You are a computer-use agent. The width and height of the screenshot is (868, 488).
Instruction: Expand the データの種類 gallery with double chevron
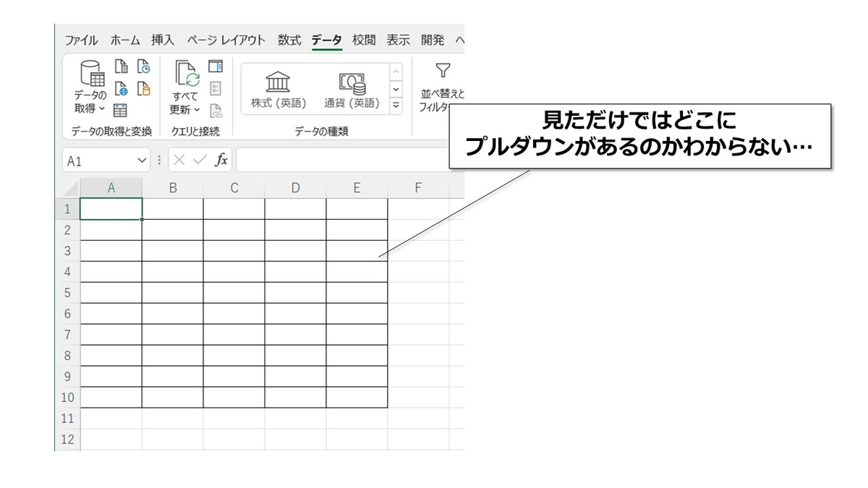pos(396,104)
